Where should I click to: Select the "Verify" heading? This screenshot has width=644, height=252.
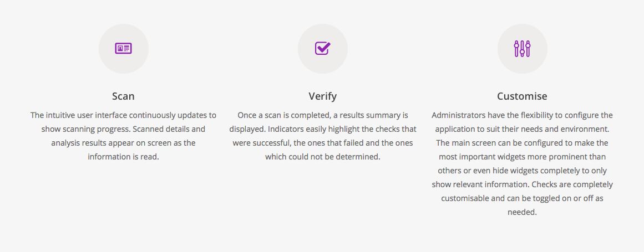click(x=322, y=96)
